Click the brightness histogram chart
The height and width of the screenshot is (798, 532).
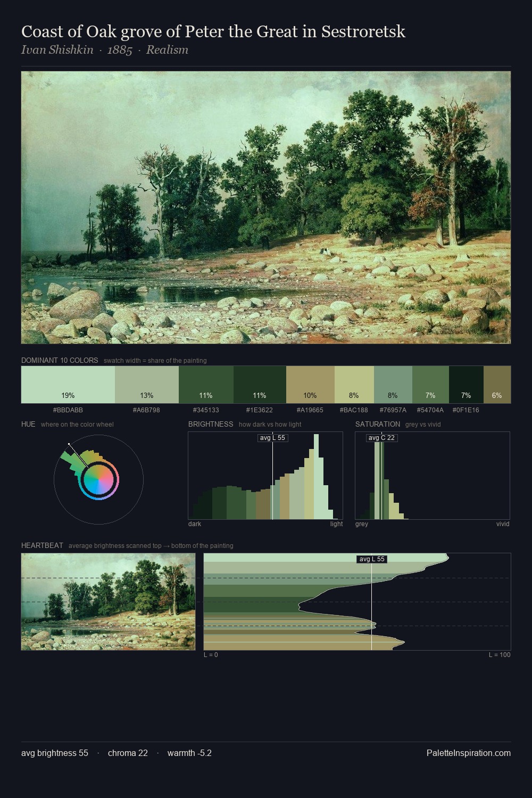[265, 476]
